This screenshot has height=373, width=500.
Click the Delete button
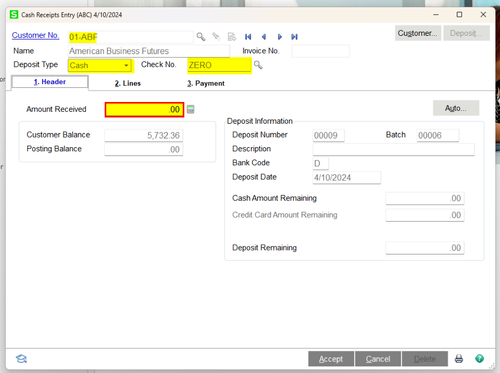(x=425, y=359)
